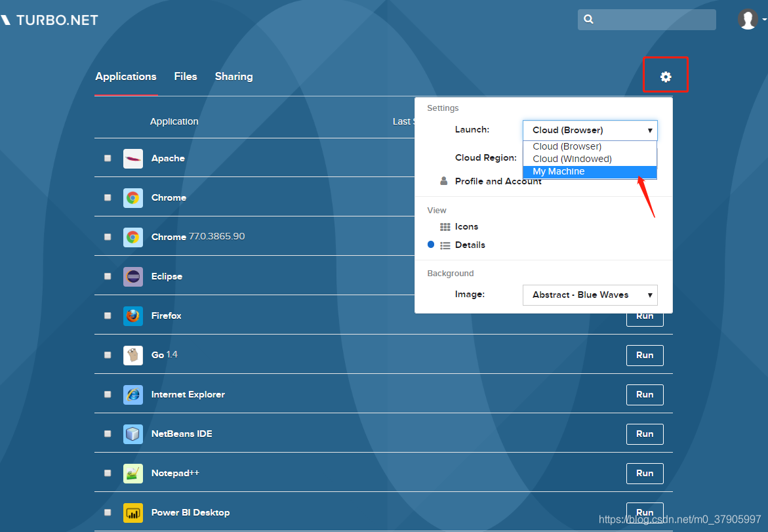Screen dimensions: 768x532
Task: Click the Icons view grid icon
Action: tap(445, 227)
